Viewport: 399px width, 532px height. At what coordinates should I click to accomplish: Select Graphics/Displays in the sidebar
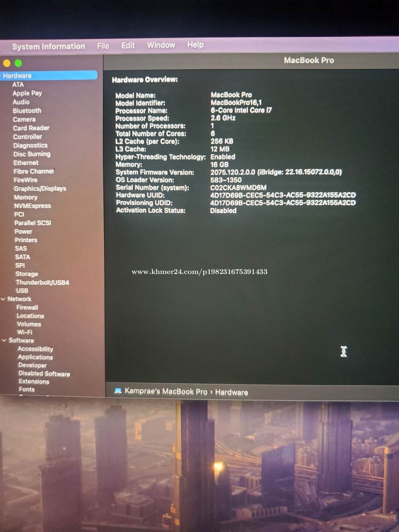coord(40,188)
